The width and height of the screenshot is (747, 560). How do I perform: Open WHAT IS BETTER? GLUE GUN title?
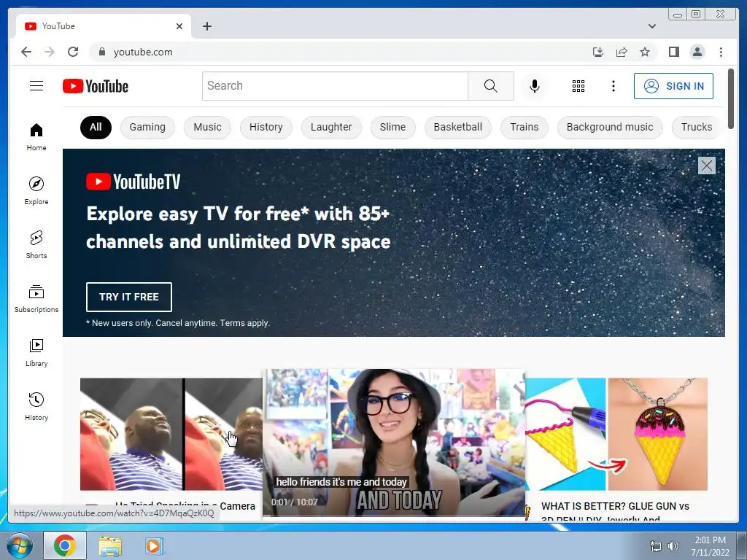[615, 512]
